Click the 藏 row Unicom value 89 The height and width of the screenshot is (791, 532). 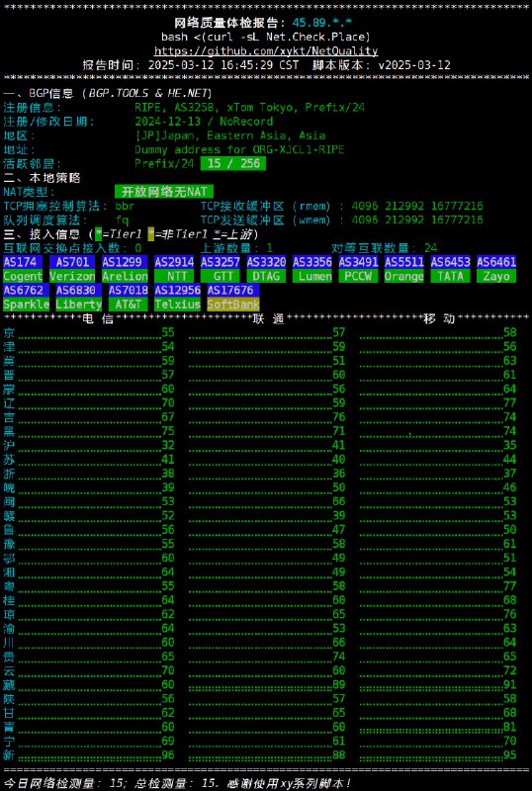point(339,684)
